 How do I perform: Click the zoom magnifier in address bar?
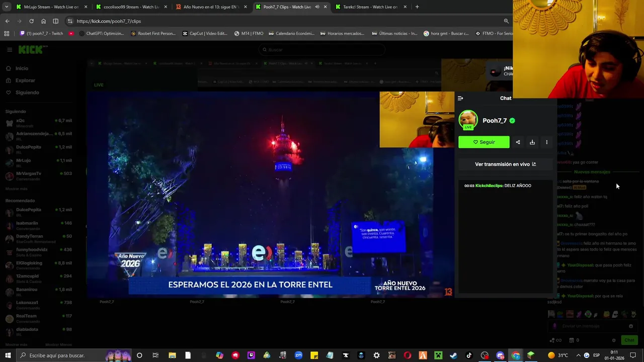pyautogui.click(x=506, y=21)
